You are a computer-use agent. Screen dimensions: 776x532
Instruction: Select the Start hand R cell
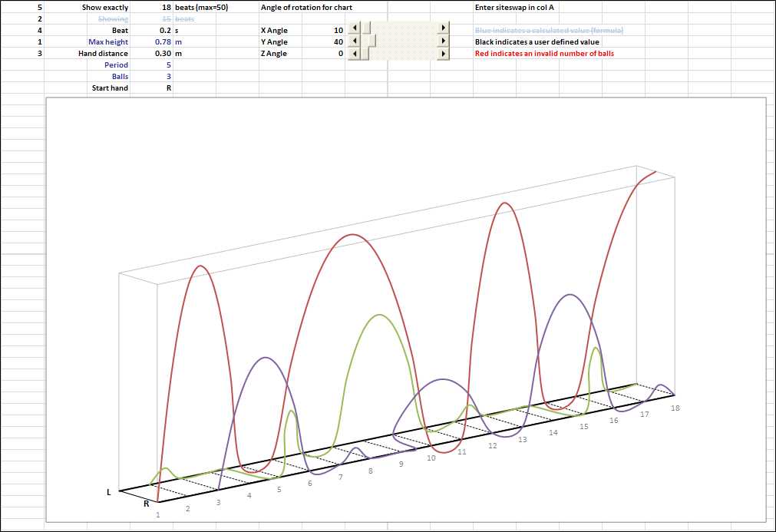point(151,88)
